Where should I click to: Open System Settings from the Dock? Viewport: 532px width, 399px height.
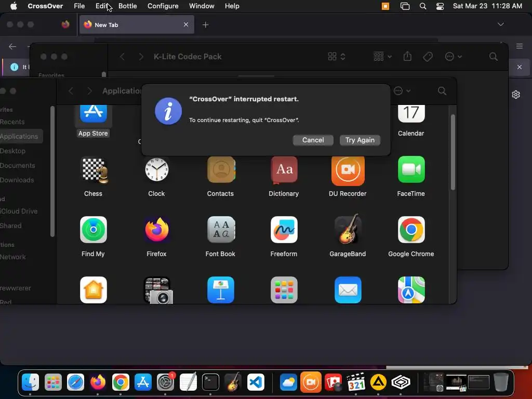point(165,382)
